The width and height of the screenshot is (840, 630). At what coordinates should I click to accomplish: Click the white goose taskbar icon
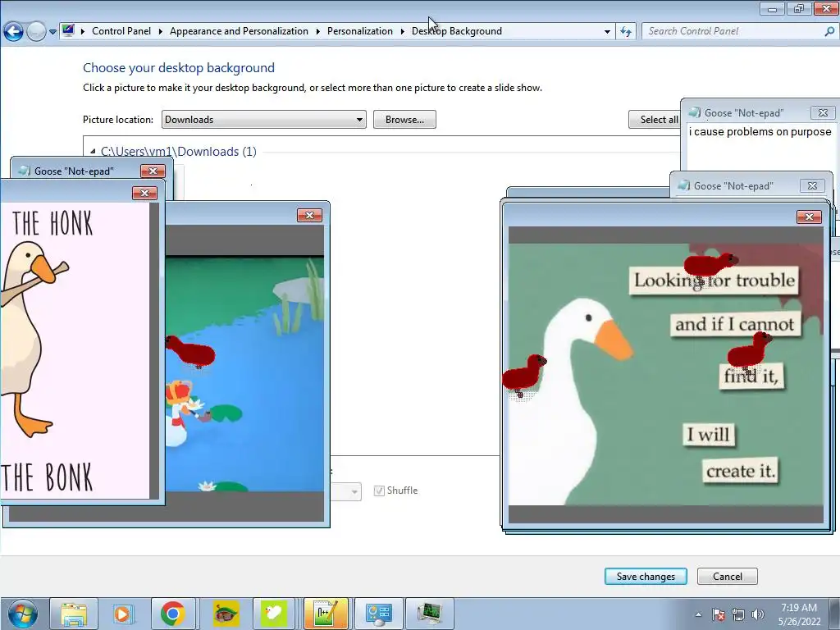point(274,614)
